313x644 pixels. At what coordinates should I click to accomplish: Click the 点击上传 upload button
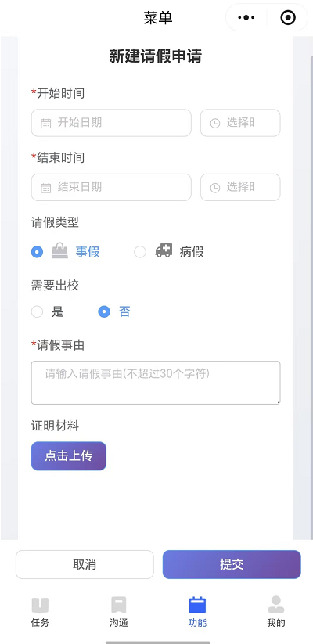coord(69,456)
